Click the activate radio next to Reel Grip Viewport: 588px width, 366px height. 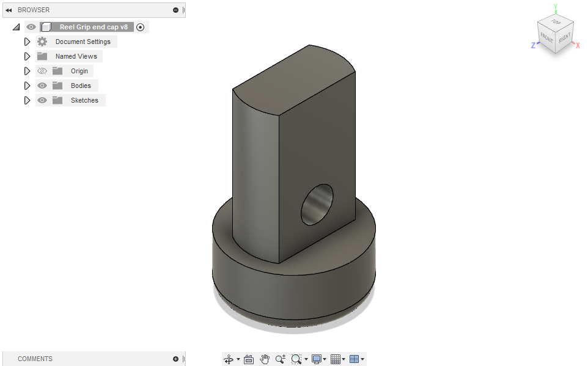(x=141, y=27)
